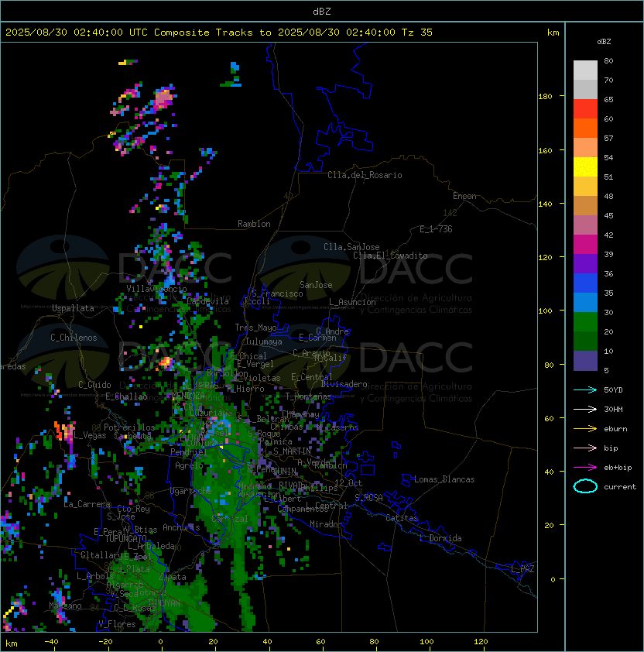Image resolution: width=644 pixels, height=652 pixels.
Task: Click the pink bip arrow legend icon
Action: pyautogui.click(x=585, y=448)
